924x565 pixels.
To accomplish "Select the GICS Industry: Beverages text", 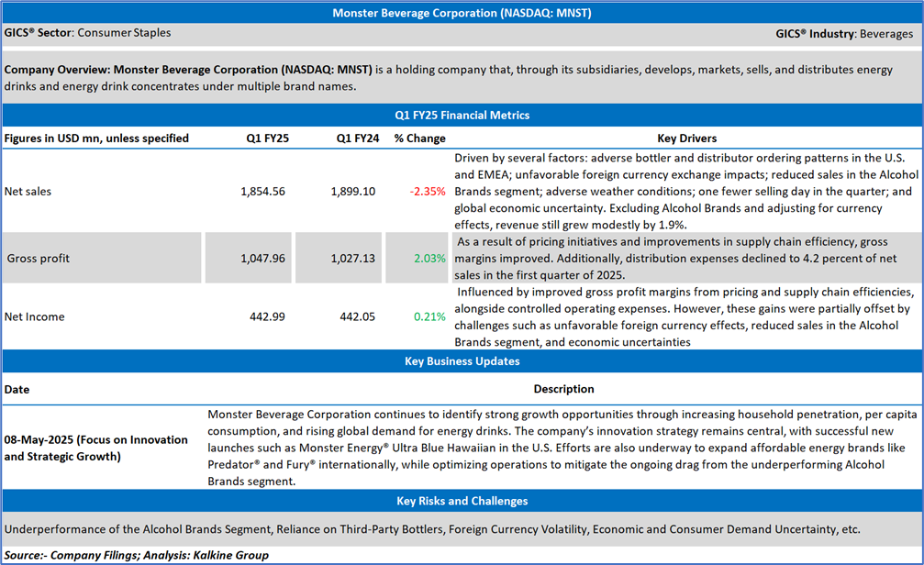I will [x=844, y=34].
